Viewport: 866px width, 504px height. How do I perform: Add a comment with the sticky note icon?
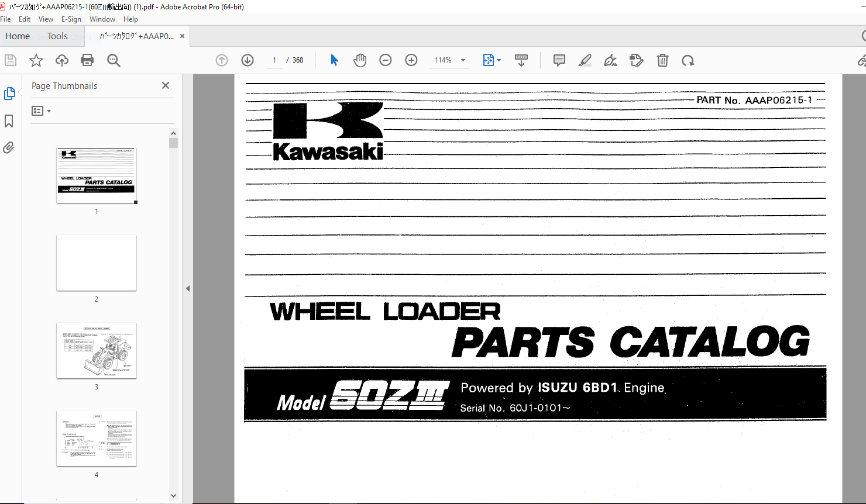coord(559,60)
